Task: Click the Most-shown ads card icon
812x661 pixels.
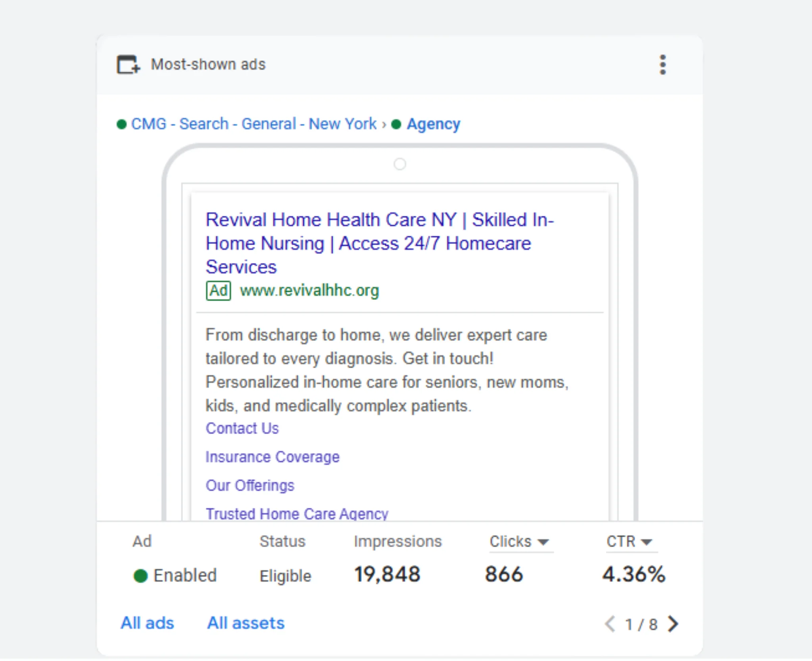Action: coord(128,65)
